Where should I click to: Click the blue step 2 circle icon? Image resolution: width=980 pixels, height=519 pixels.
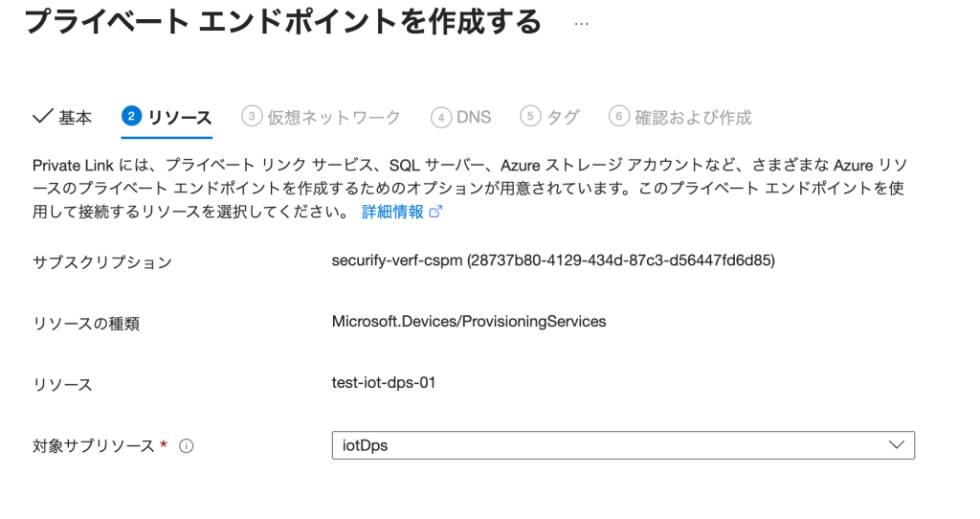tap(131, 117)
